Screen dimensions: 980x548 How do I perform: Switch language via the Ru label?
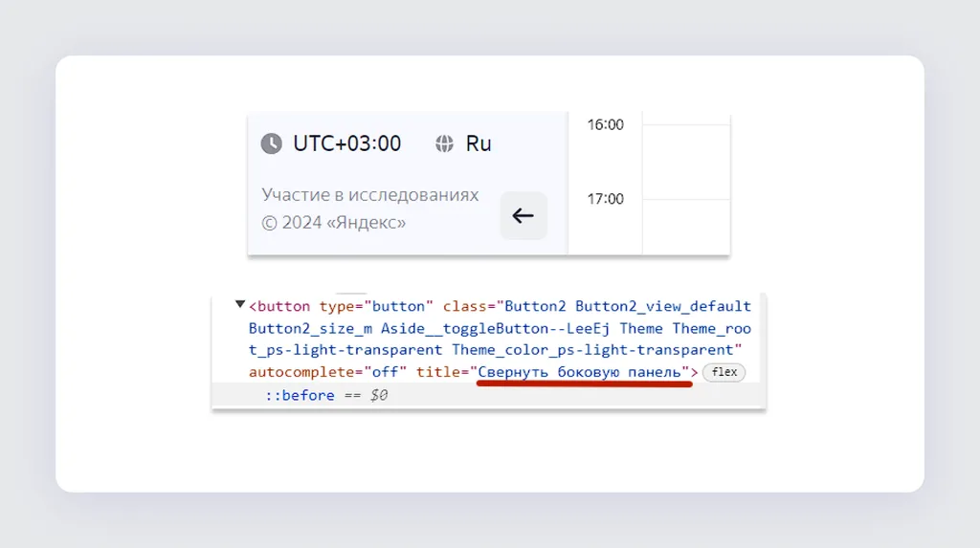coord(479,143)
